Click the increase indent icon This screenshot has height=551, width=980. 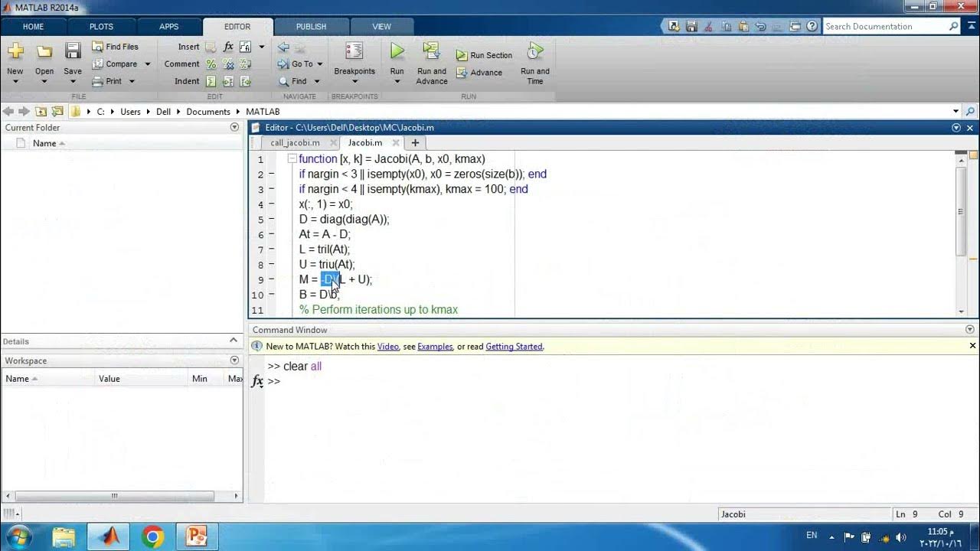pos(228,81)
